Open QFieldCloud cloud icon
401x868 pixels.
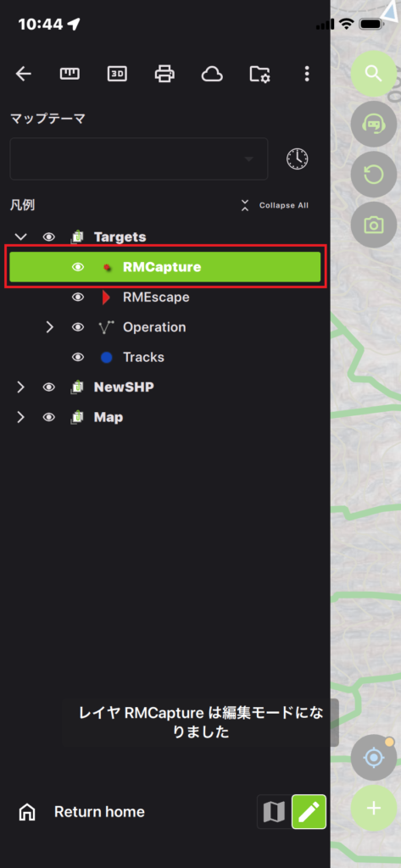click(212, 74)
